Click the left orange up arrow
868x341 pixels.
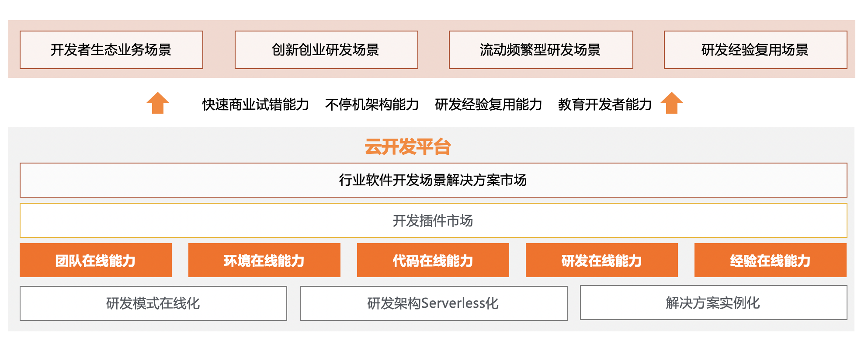tap(158, 103)
